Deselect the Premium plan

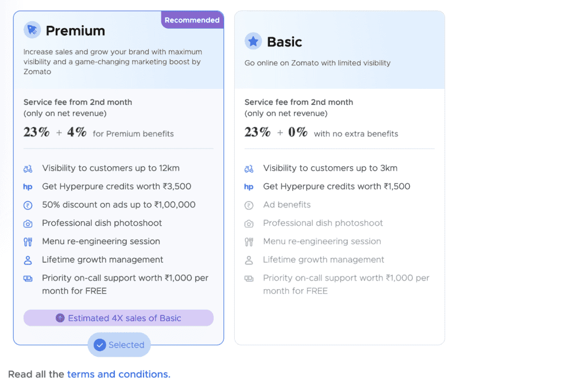119,345
